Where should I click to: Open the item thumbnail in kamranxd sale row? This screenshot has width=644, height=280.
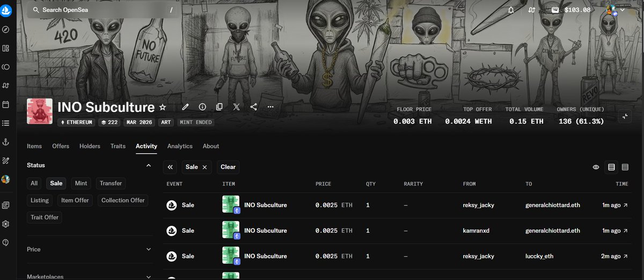pyautogui.click(x=231, y=231)
